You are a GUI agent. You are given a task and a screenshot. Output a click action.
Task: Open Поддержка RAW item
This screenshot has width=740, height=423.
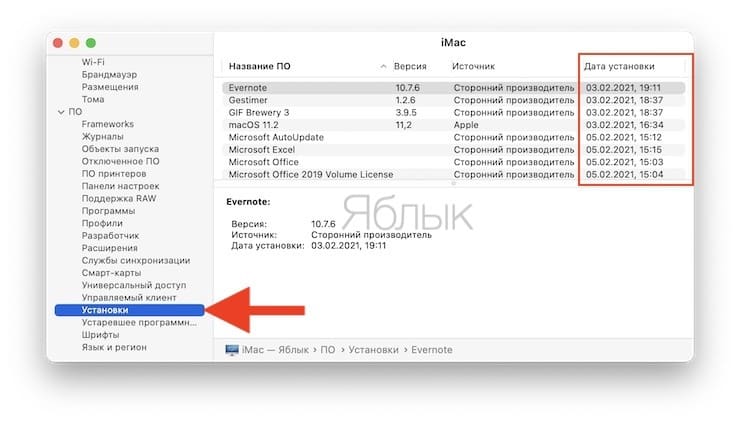tap(119, 198)
